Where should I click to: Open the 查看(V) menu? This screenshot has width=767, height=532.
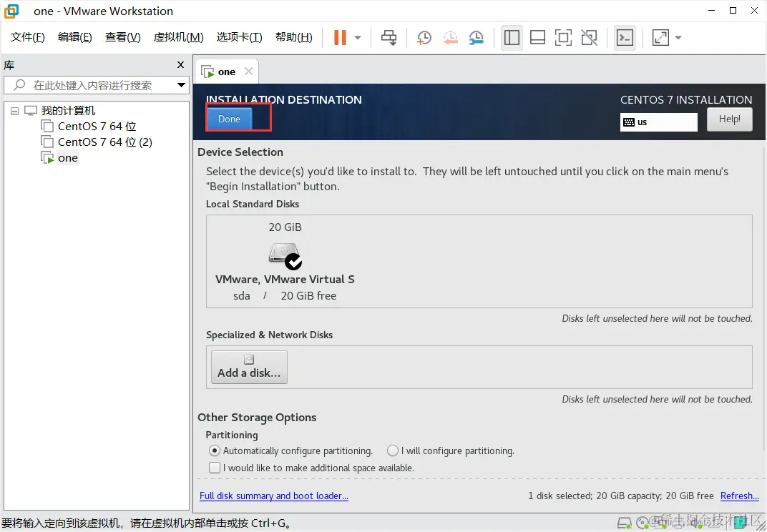click(123, 38)
